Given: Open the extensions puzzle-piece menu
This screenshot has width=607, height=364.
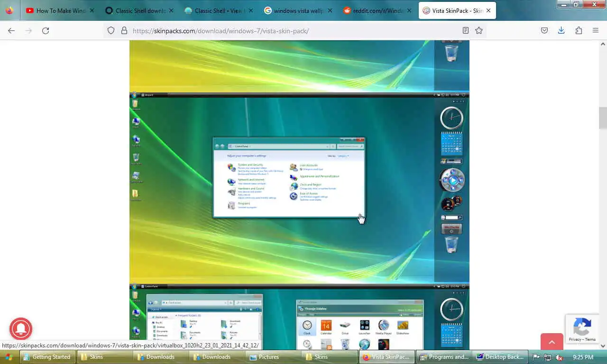Looking at the screenshot, I should 579,30.
